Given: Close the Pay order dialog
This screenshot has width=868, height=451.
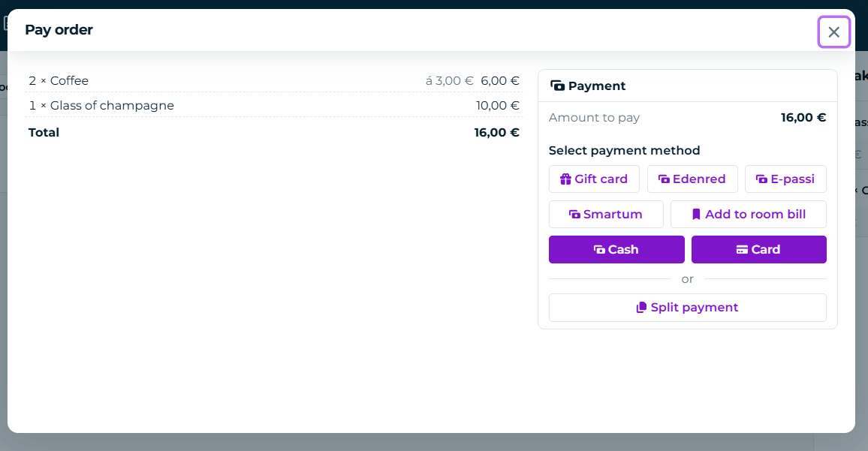Looking at the screenshot, I should (x=833, y=32).
